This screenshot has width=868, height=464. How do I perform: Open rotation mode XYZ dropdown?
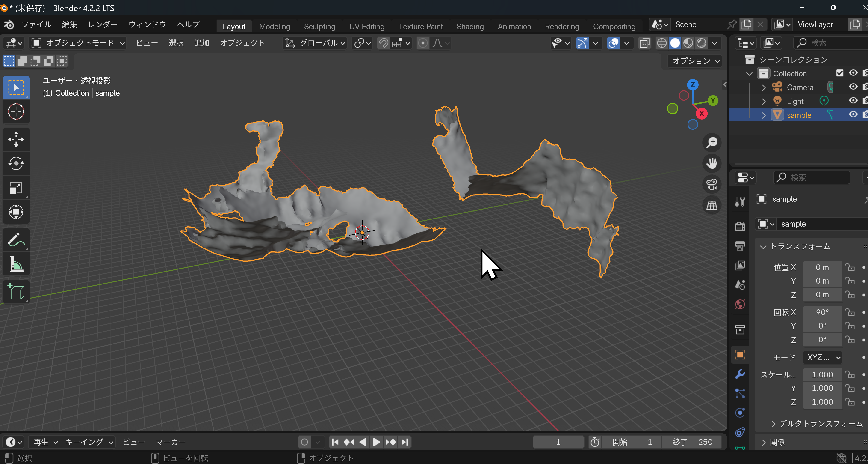point(823,357)
